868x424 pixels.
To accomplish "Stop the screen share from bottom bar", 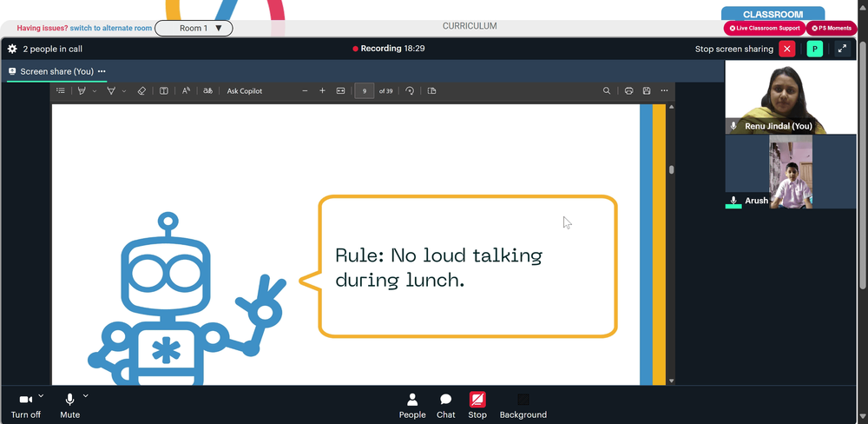I will click(477, 406).
